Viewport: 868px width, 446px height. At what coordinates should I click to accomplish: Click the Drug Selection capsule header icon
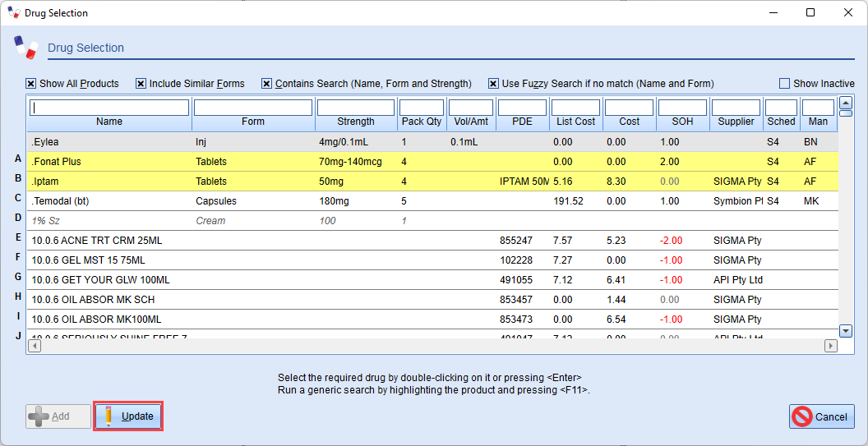click(x=26, y=48)
